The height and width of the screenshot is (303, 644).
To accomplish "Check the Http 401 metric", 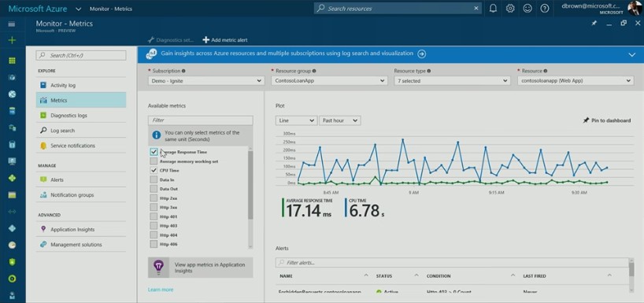I will (154, 216).
